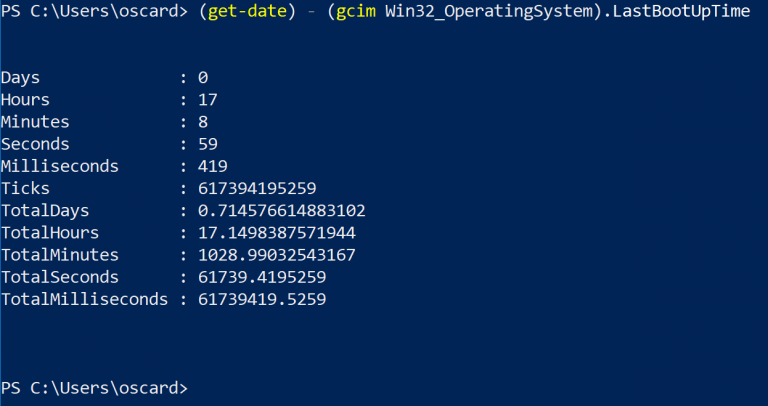Click the Minutes value 8

tap(203, 122)
